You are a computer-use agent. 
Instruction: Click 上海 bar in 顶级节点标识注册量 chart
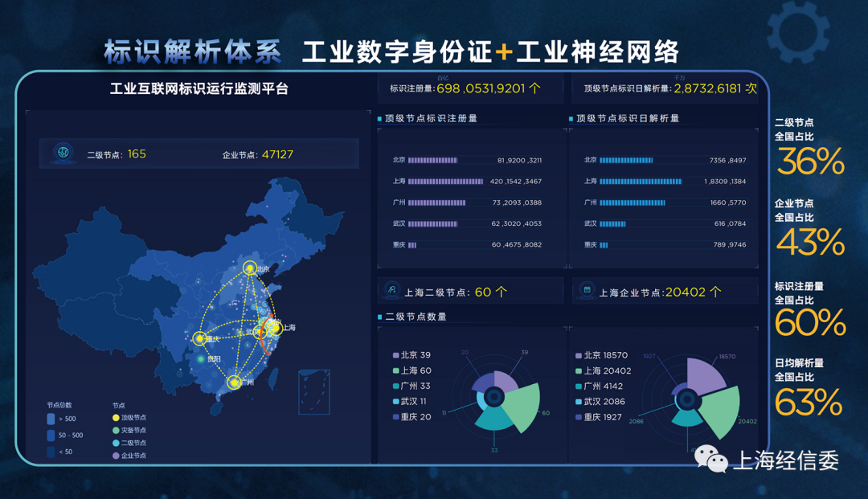click(x=445, y=182)
